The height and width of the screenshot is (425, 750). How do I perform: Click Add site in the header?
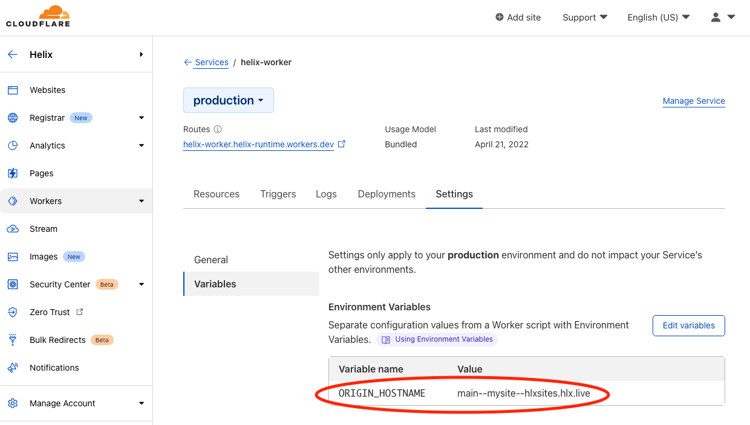[518, 17]
